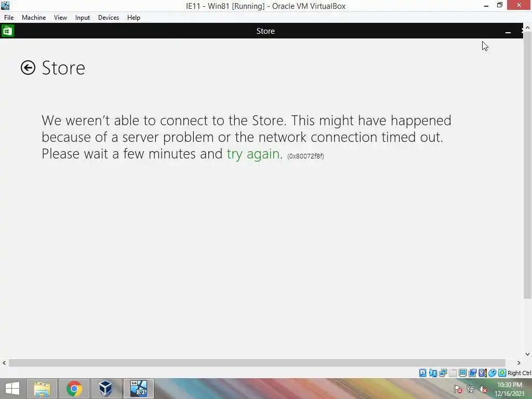Image resolution: width=532 pixels, height=399 pixels.
Task: Click the VirtualBox CPU virtualization indicator
Action: pos(482,373)
